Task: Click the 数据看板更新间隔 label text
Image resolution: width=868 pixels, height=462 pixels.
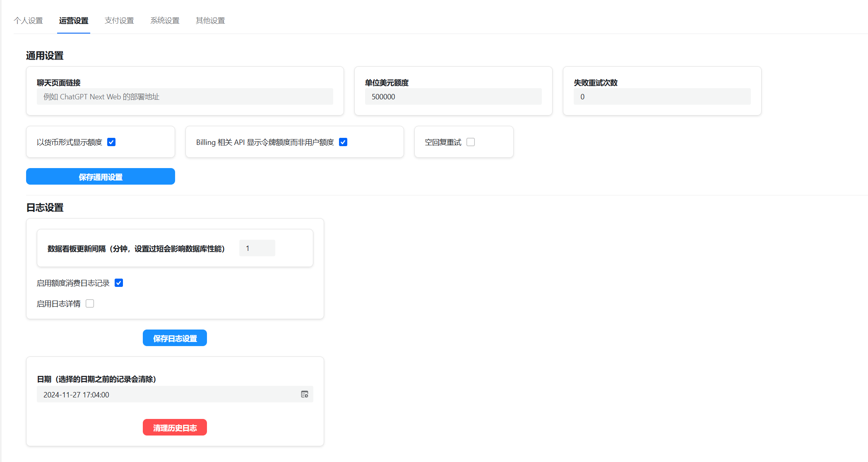Action: point(136,248)
